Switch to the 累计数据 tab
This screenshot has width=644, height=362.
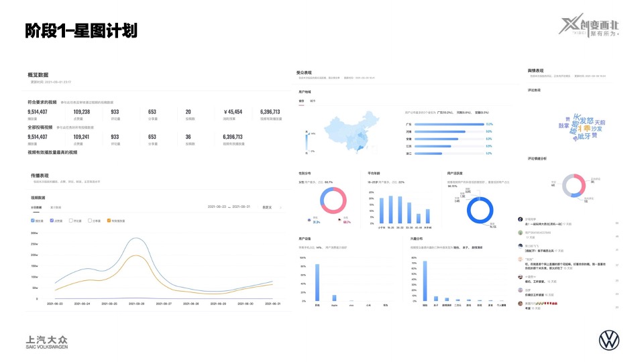coord(56,207)
